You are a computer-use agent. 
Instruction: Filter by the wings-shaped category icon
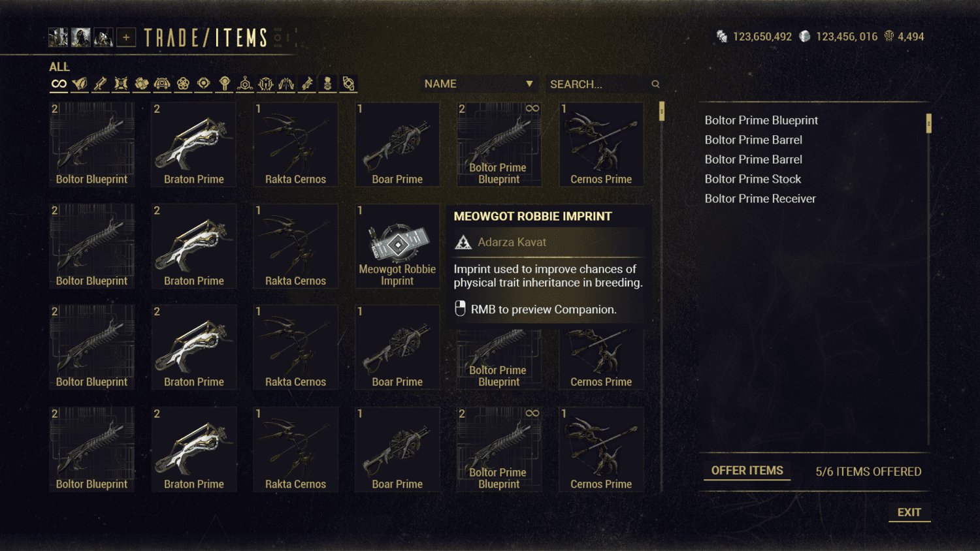point(286,84)
